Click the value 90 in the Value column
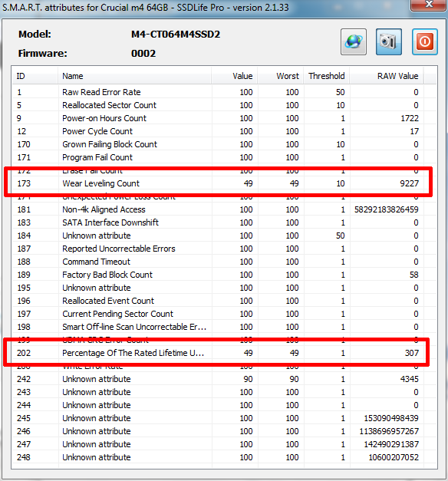The width and height of the screenshot is (448, 481). click(248, 379)
